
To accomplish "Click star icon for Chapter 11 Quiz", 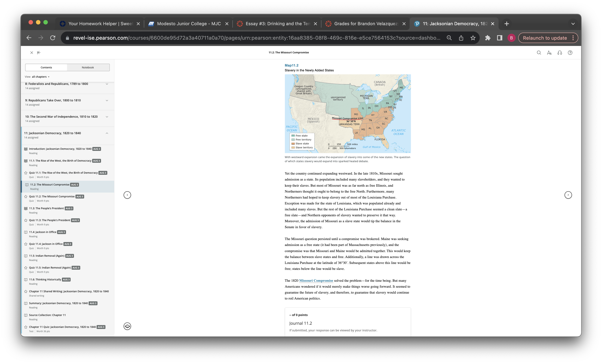I will (26, 327).
